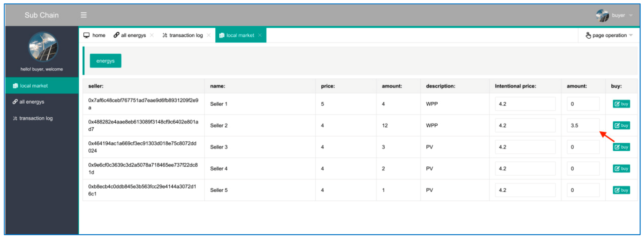644x239 pixels.
Task: Go to transaction log in the sidebar
Action: point(35,118)
